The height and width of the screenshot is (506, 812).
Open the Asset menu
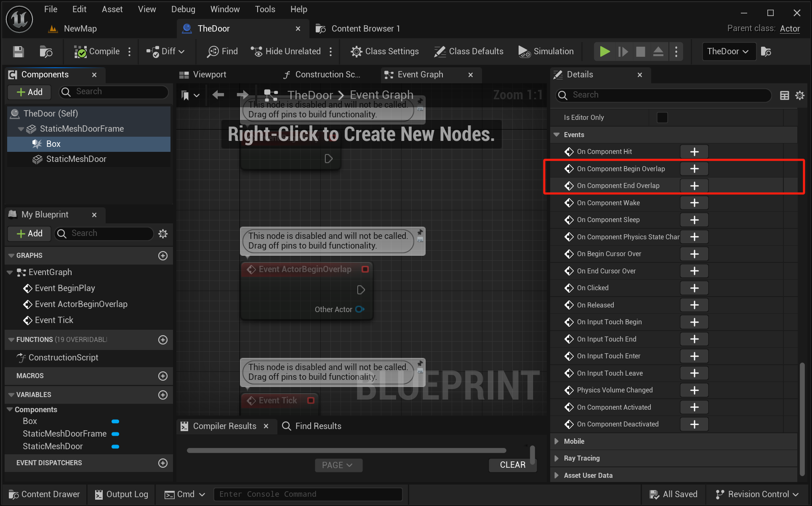pyautogui.click(x=112, y=9)
